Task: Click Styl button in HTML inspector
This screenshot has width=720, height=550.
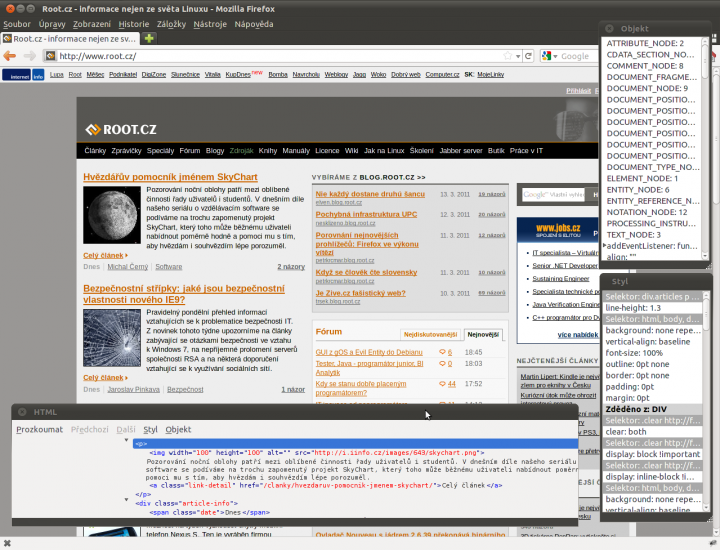Action: pos(150,429)
